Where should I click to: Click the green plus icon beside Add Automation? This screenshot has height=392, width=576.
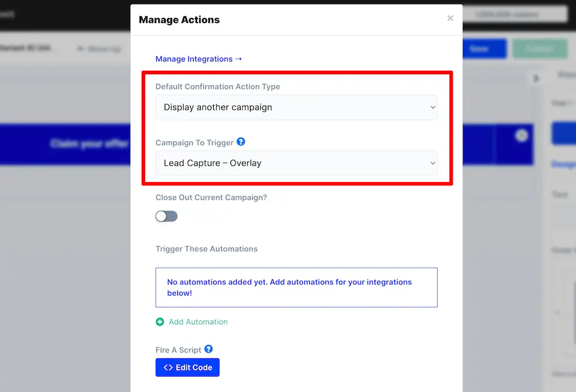(x=160, y=322)
